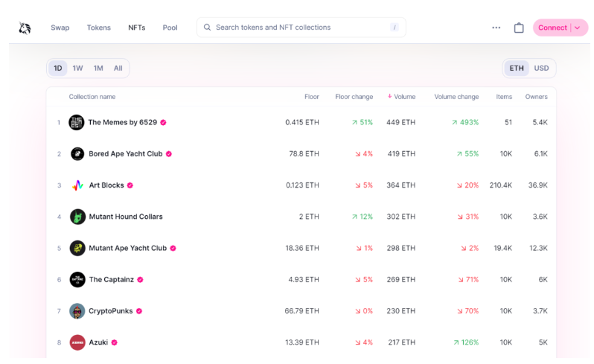Open Mutant Hound Collars collection

126,217
